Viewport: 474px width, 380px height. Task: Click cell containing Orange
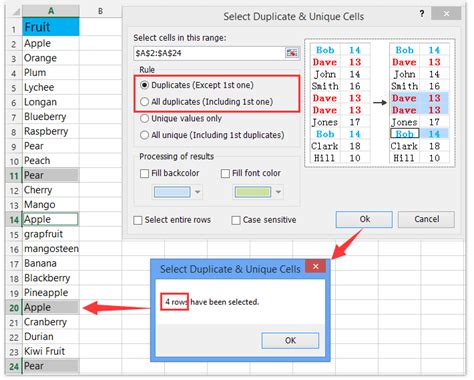51,58
